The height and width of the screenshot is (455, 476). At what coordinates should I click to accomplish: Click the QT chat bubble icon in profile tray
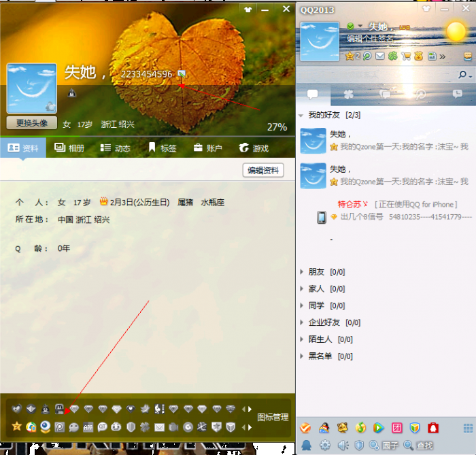pos(102,427)
